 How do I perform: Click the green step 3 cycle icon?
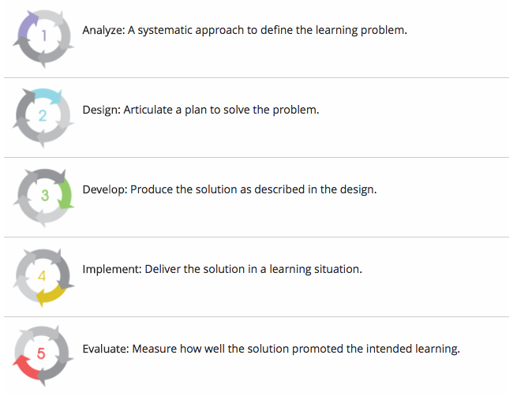coord(43,198)
